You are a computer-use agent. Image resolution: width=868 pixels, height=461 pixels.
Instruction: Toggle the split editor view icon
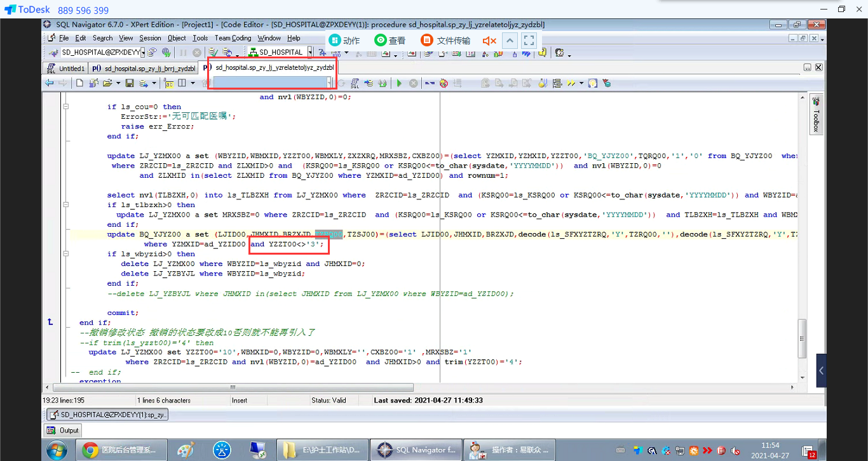point(182,83)
